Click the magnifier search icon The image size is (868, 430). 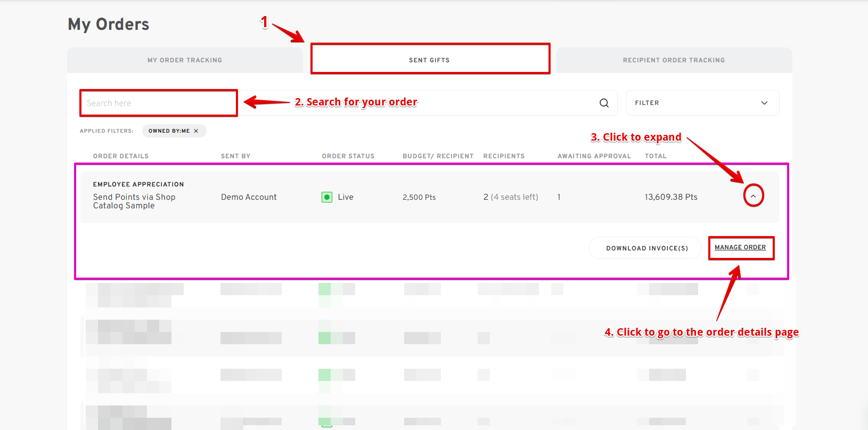coord(604,103)
